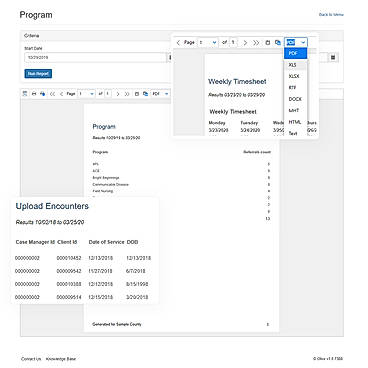Click the Upload Encounters heading
Screen dimensions: 368x368
pyautogui.click(x=52, y=206)
